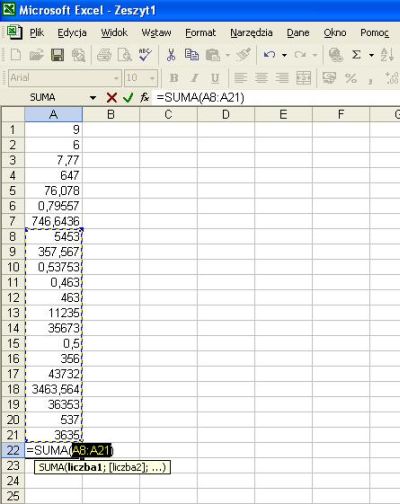The width and height of the screenshot is (400, 504).
Task: Click the Cut scissors icon
Action: (171, 55)
